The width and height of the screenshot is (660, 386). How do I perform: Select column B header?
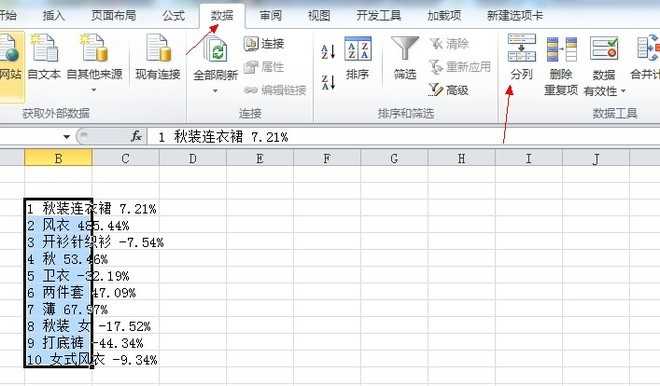58,158
